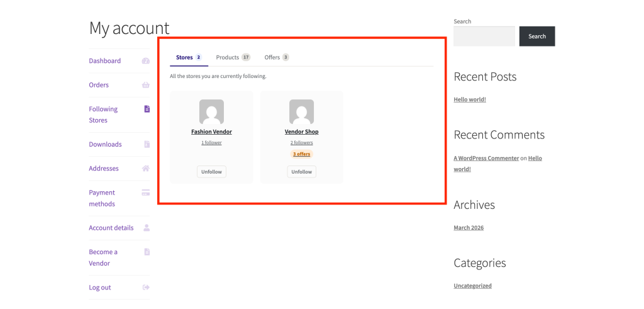Open the Uncategorized category link

pos(473,286)
